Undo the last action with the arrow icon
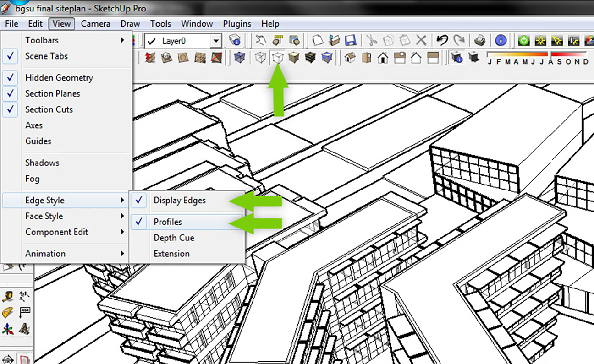The image size is (594, 364). [x=442, y=40]
